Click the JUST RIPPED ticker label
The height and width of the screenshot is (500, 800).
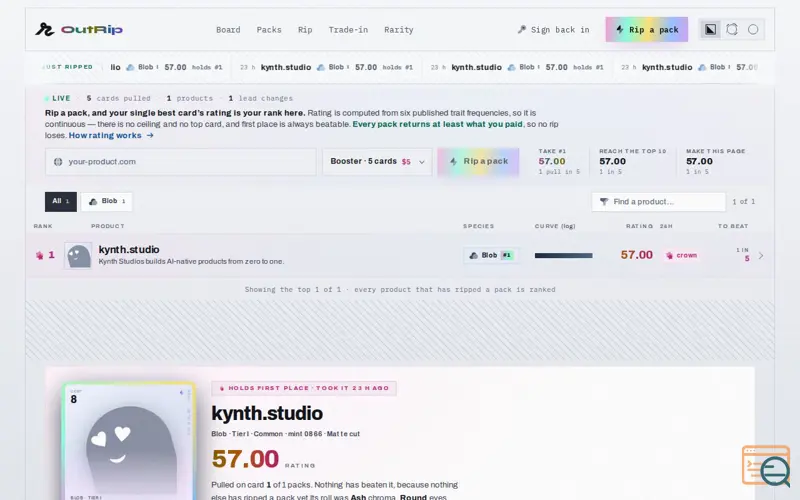click(x=67, y=67)
